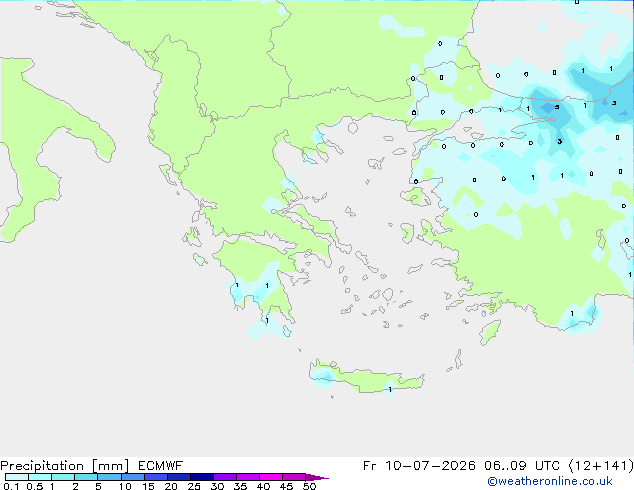Select the legend swatch between 1 and 2
The image size is (634, 490).
click(x=63, y=477)
